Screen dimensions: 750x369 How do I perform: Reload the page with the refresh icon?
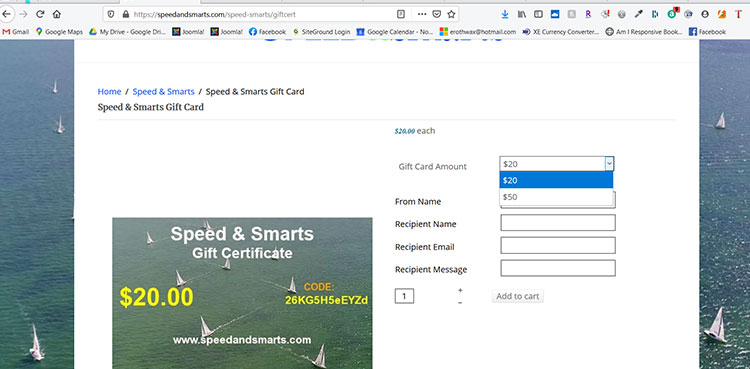pyautogui.click(x=40, y=14)
